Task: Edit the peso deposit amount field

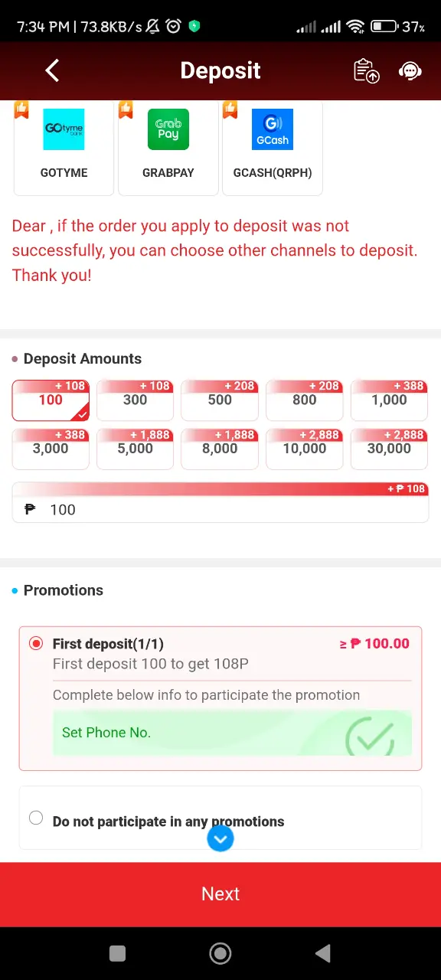Action: click(x=220, y=509)
